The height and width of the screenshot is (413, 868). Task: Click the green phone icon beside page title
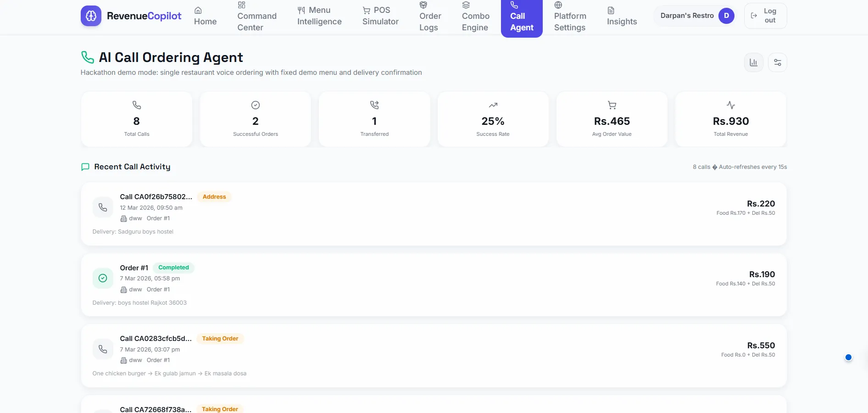[x=87, y=57]
